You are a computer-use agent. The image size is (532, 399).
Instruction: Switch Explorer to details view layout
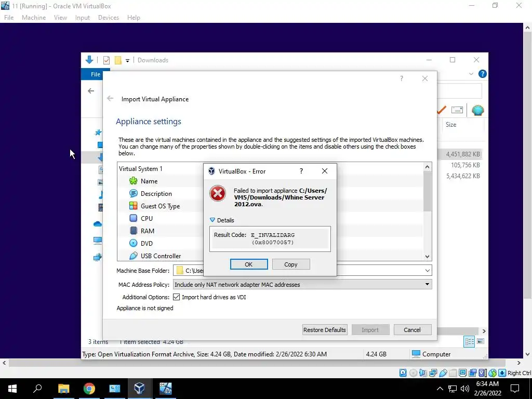(x=469, y=342)
